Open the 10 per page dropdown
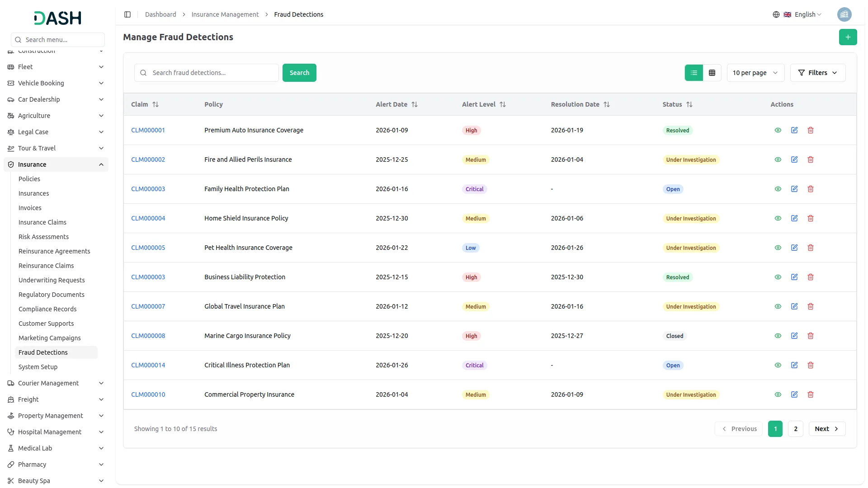 click(755, 73)
